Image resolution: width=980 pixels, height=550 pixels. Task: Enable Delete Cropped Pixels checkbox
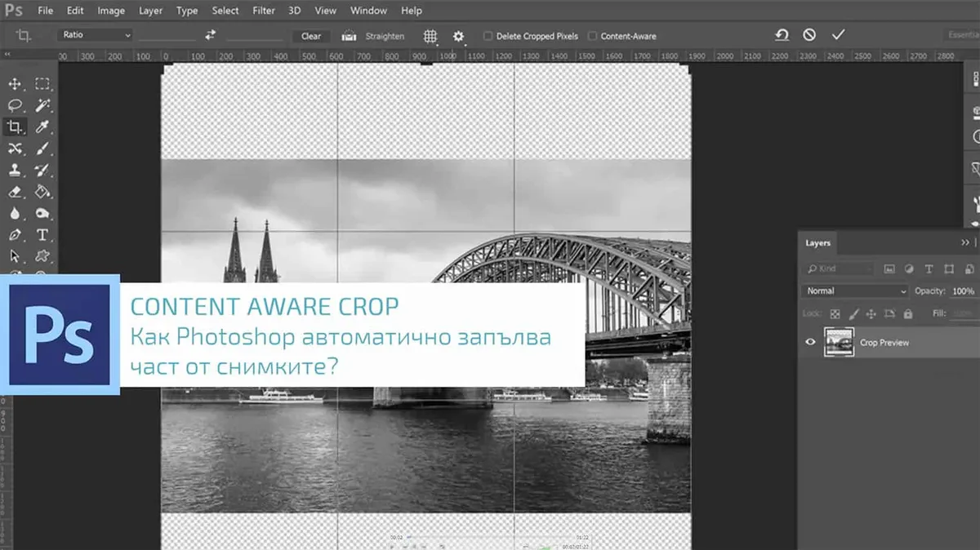(488, 36)
